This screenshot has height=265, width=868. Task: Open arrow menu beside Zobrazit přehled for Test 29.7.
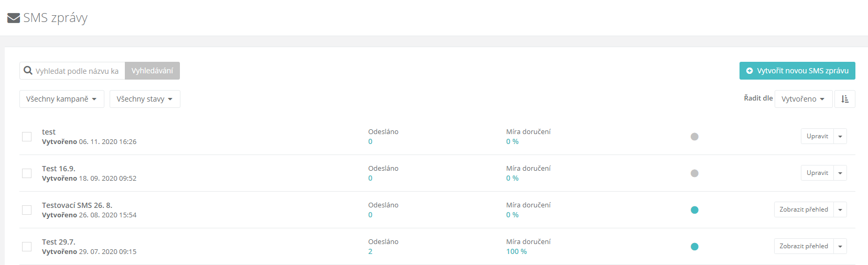(x=840, y=246)
